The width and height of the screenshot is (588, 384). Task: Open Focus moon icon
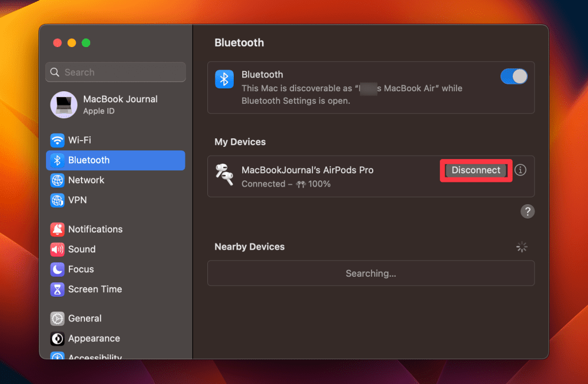[x=57, y=269]
